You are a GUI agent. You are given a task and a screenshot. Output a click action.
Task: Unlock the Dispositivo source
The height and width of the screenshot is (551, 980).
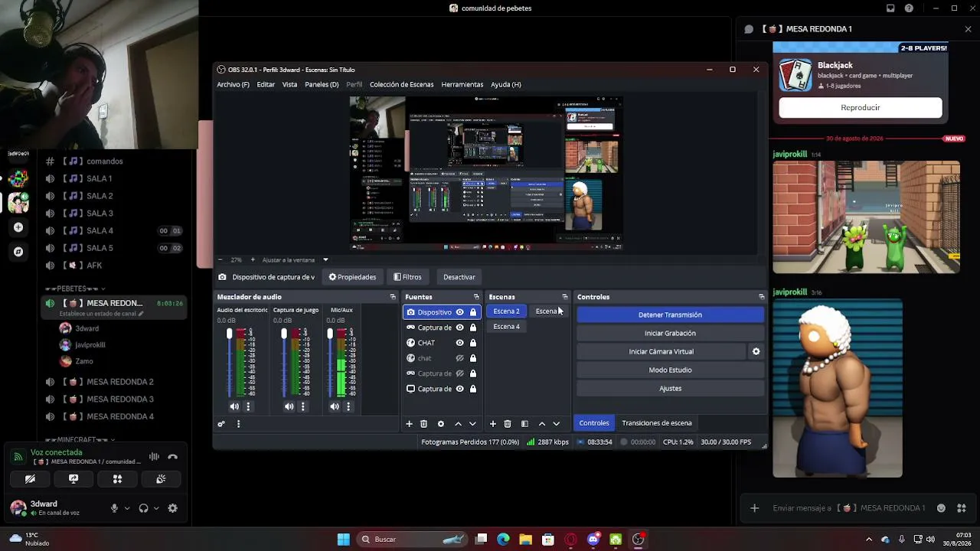point(473,312)
